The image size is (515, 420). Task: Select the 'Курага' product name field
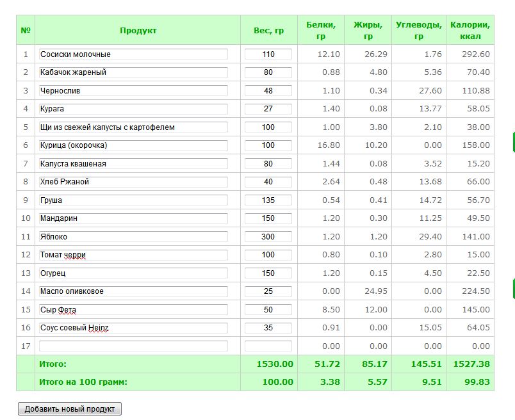click(133, 109)
